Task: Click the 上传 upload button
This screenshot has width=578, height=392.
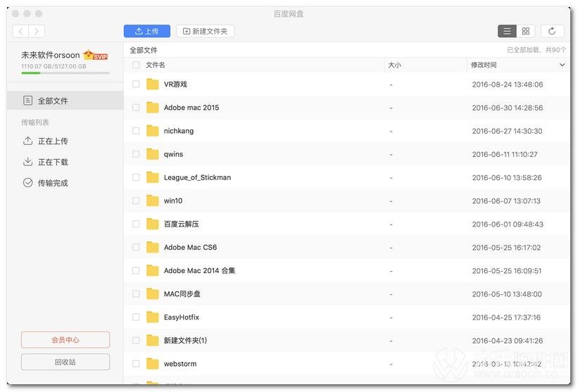Action: (147, 31)
